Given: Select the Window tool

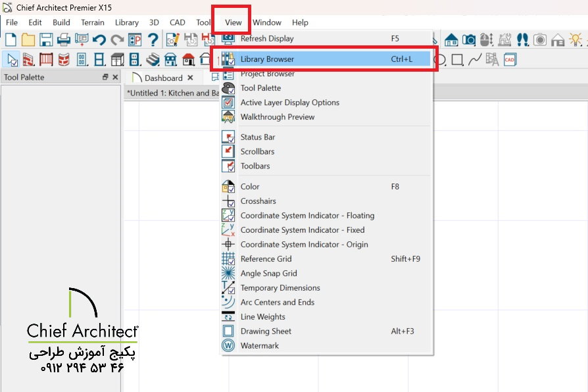Looking at the screenshot, I should click(99, 59).
